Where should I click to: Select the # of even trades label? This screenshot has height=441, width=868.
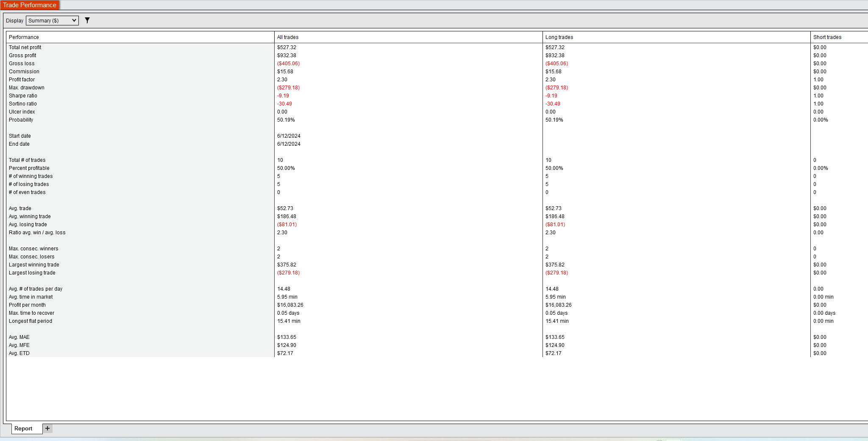[27, 192]
